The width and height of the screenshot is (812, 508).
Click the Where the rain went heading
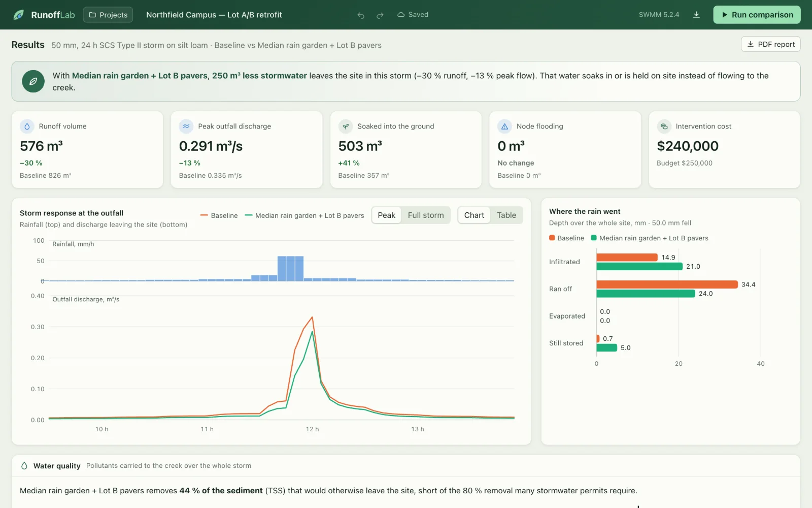pos(585,211)
